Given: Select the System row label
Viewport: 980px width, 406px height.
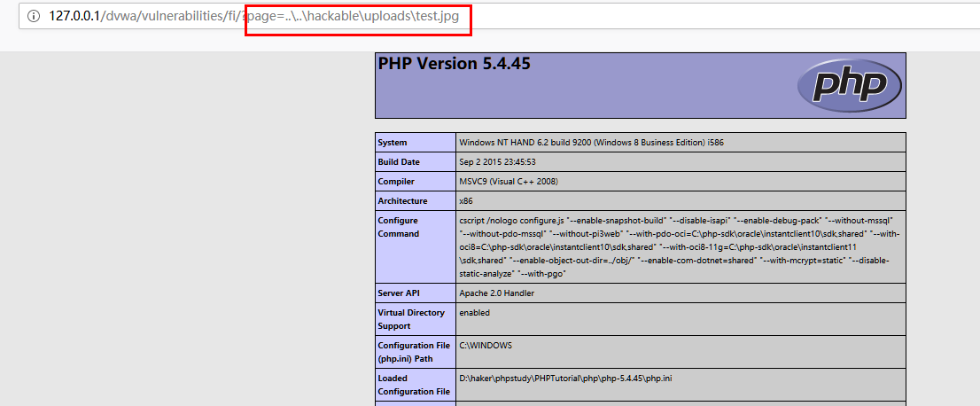Looking at the screenshot, I should point(393,143).
